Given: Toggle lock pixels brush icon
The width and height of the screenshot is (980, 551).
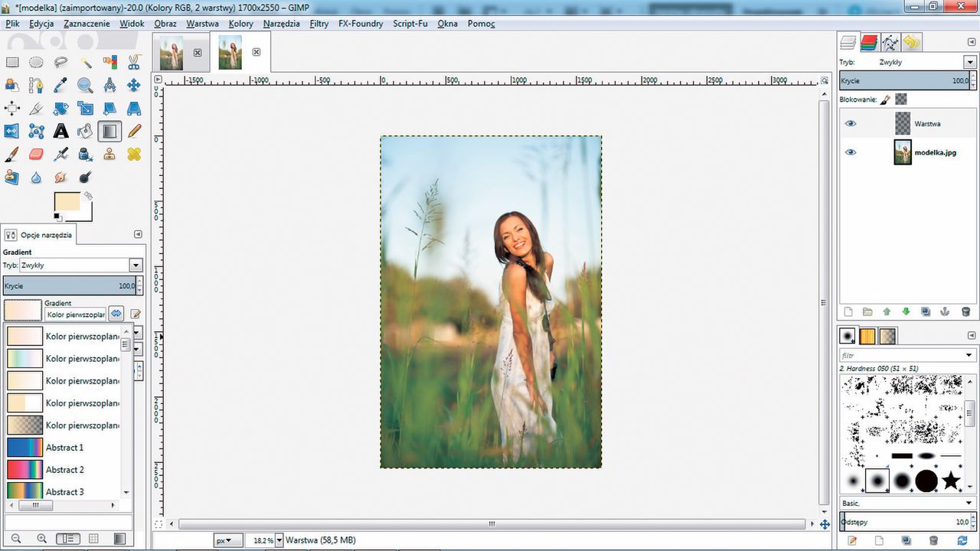Looking at the screenshot, I should pyautogui.click(x=885, y=99).
